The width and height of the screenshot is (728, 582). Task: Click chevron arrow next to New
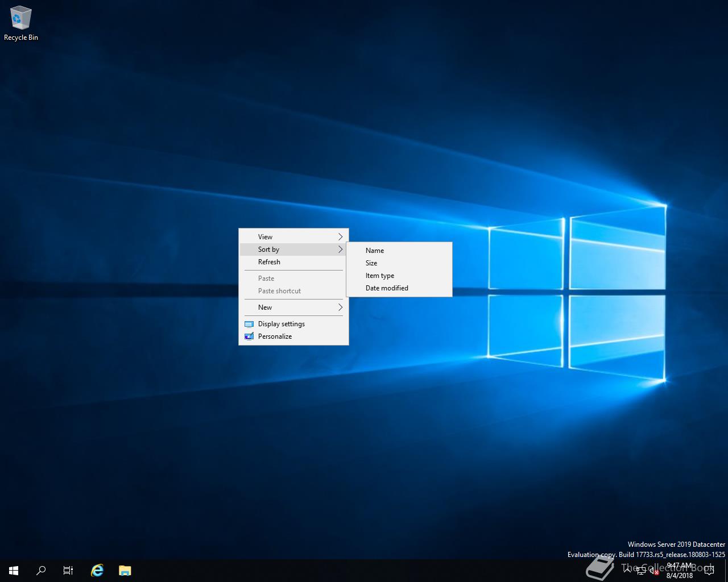pyautogui.click(x=341, y=307)
